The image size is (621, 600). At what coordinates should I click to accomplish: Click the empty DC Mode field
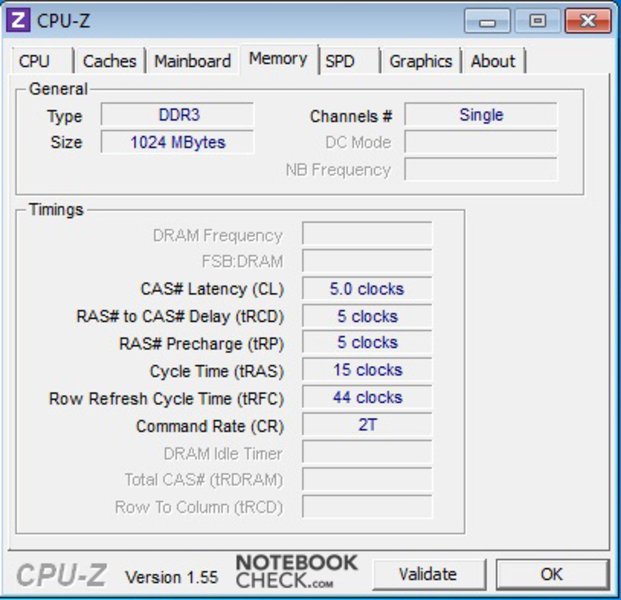(x=481, y=142)
